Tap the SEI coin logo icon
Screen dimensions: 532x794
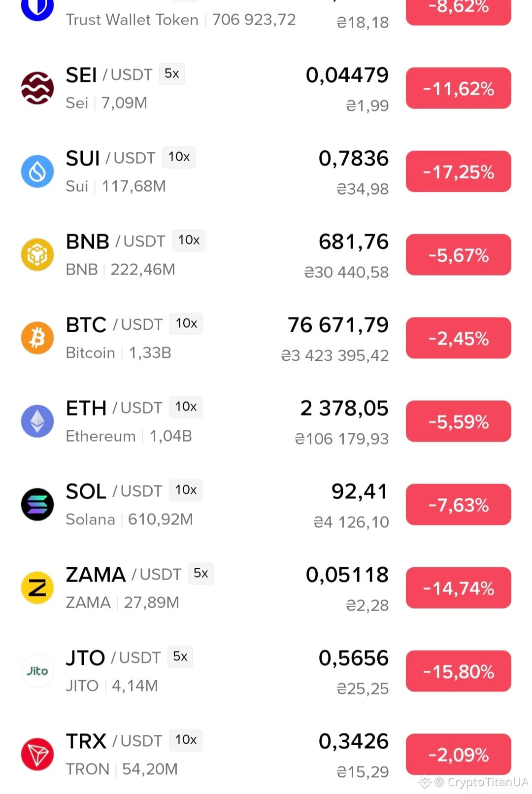pos(37,88)
